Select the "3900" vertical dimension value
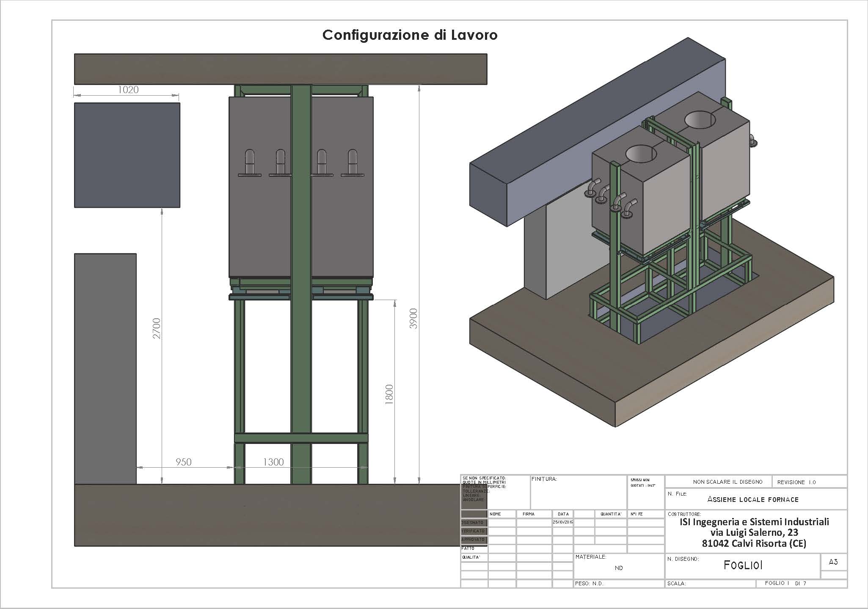 point(413,319)
